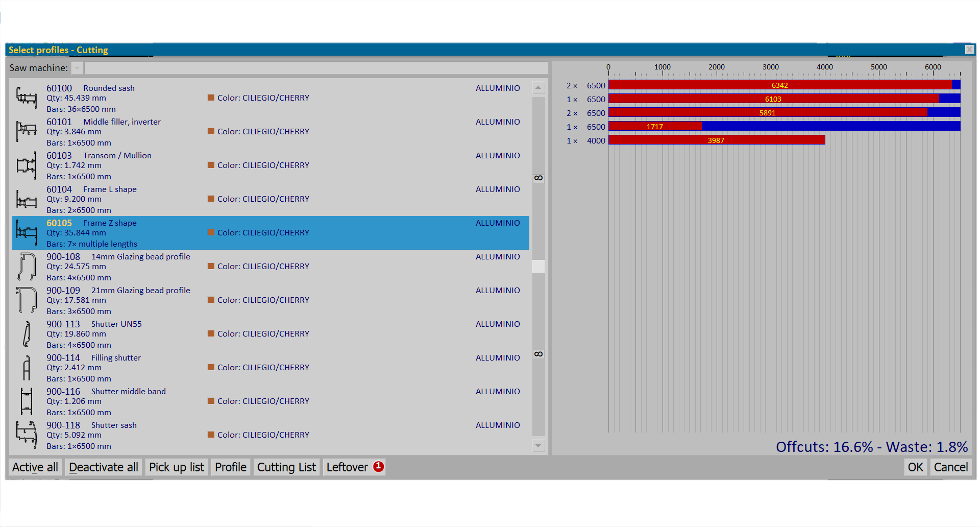Select the 60101 Middle filler profile icon
The image size is (980, 527).
pos(27,131)
